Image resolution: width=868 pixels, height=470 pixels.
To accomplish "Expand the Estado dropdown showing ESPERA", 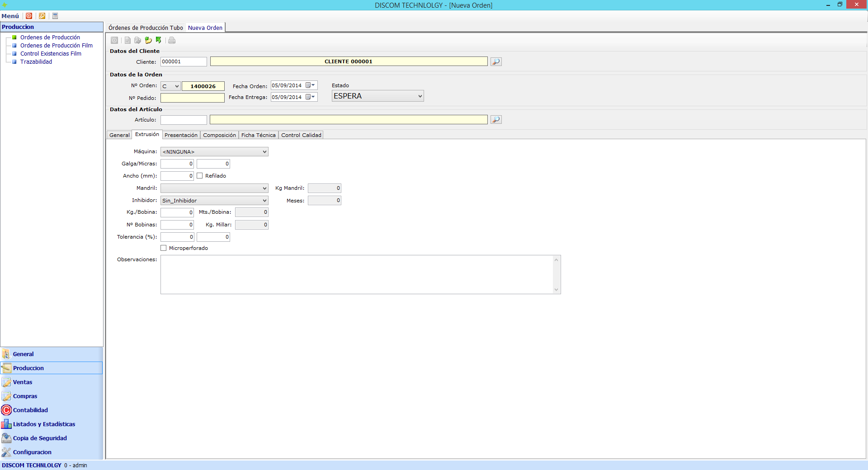I will [x=377, y=96].
